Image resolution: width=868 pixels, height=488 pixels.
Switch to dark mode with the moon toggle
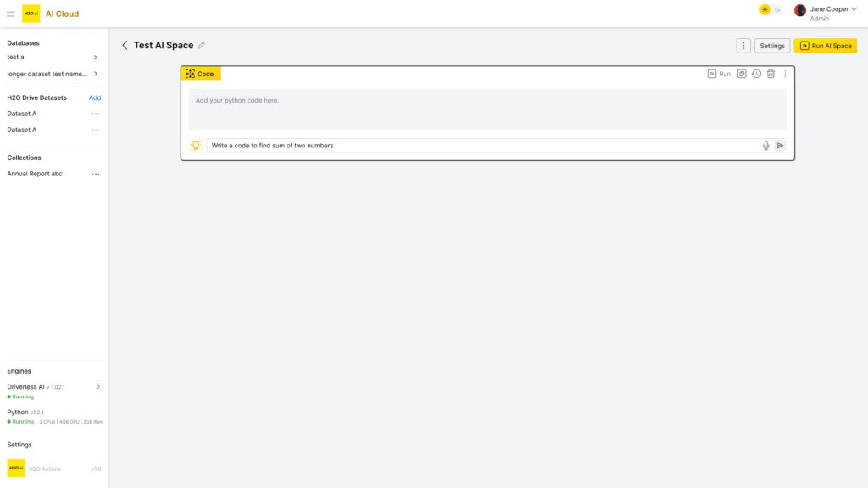(777, 9)
